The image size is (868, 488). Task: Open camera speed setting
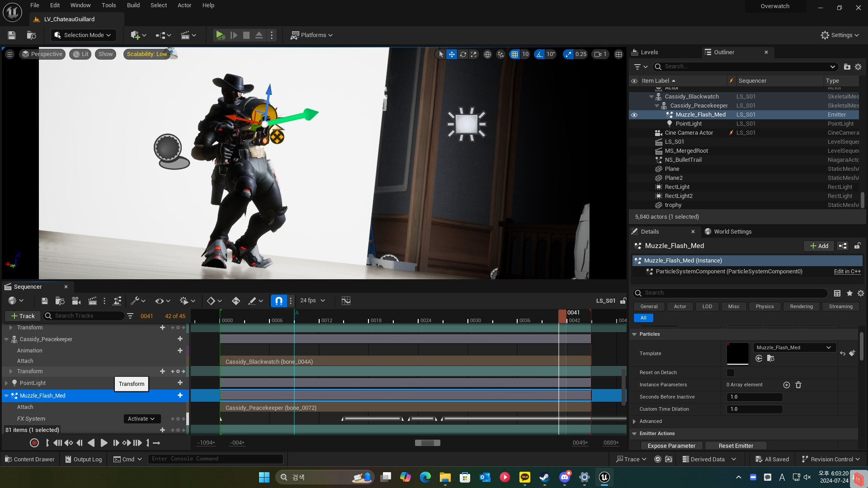pos(601,54)
